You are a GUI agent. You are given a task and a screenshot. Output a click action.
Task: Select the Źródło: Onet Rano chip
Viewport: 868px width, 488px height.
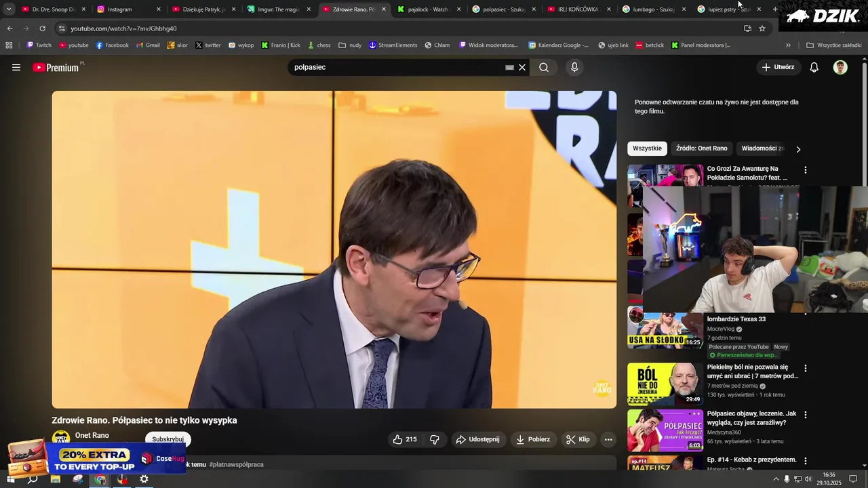[x=701, y=148]
